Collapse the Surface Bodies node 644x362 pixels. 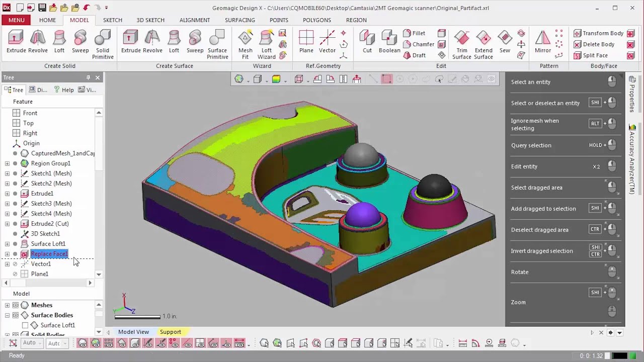(x=7, y=315)
